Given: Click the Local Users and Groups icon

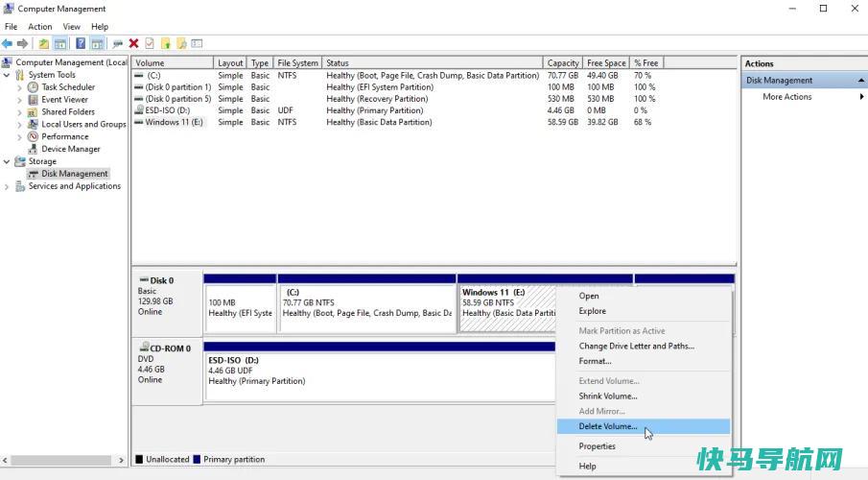Looking at the screenshot, I should coord(34,124).
